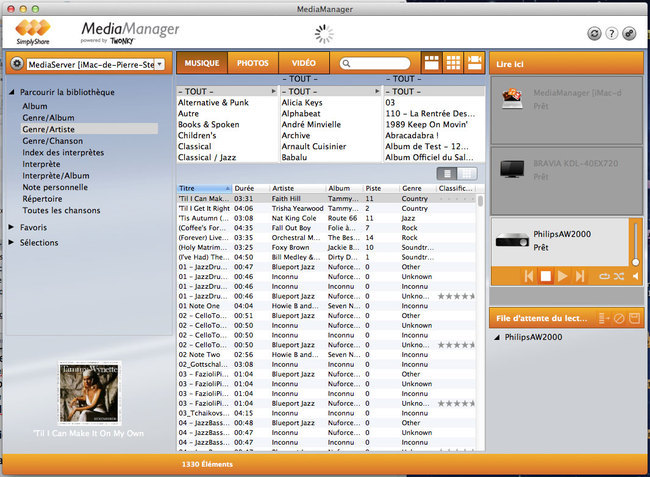The height and width of the screenshot is (477, 650).
Task: Stop playback on PhilipsAW2000
Action: [546, 276]
